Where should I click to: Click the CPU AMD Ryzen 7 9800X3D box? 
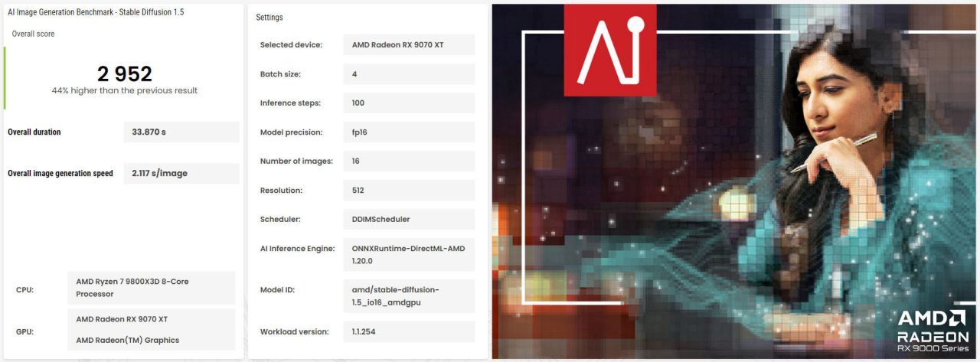click(151, 288)
